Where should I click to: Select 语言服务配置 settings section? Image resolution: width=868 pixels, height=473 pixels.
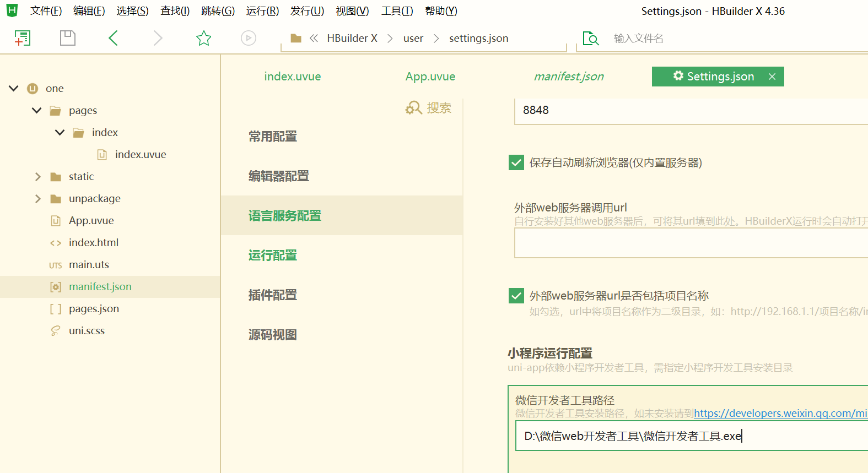click(x=342, y=215)
